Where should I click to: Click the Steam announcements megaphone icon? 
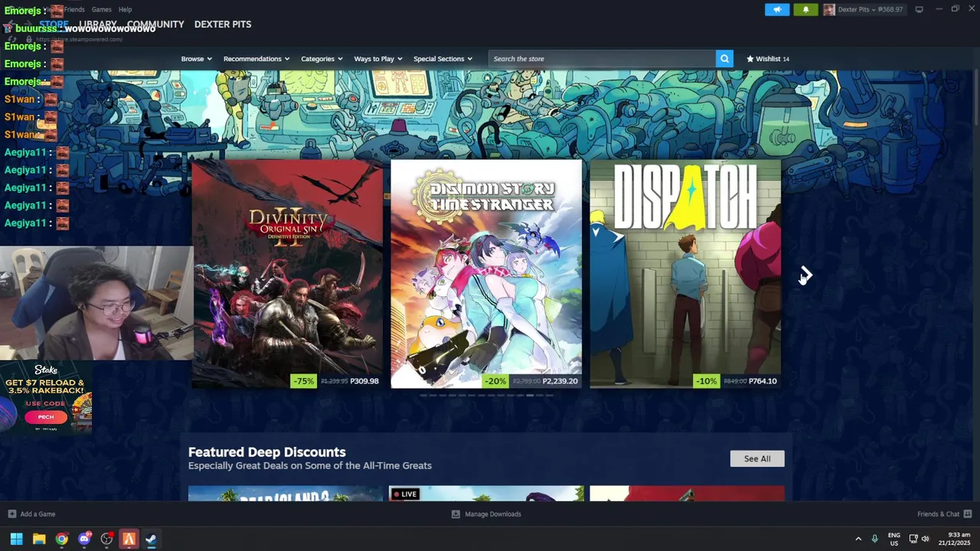(x=776, y=9)
